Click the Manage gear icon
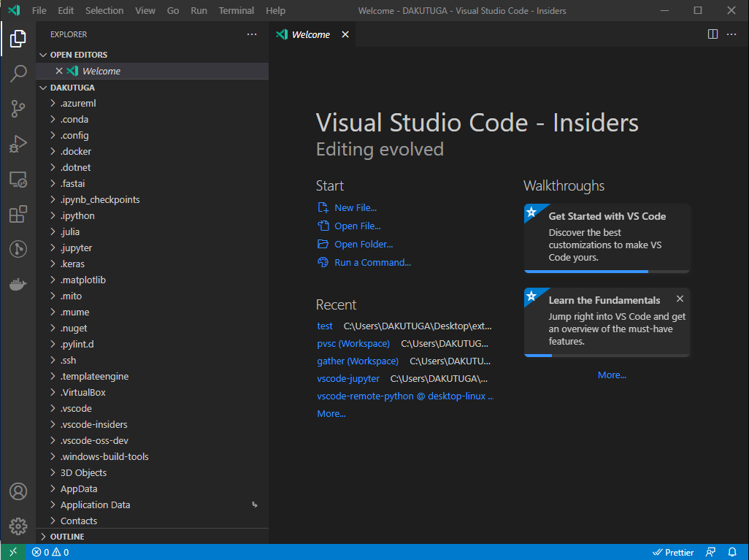 tap(18, 526)
